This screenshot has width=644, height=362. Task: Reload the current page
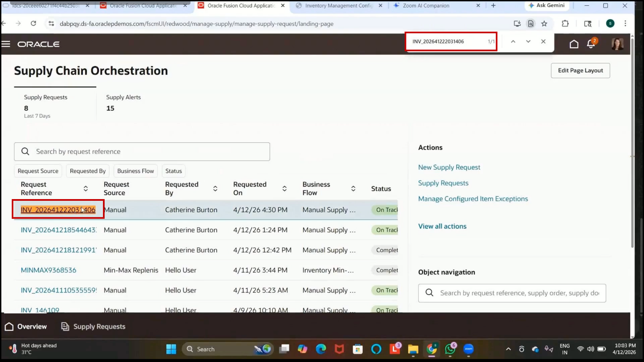coord(33,23)
